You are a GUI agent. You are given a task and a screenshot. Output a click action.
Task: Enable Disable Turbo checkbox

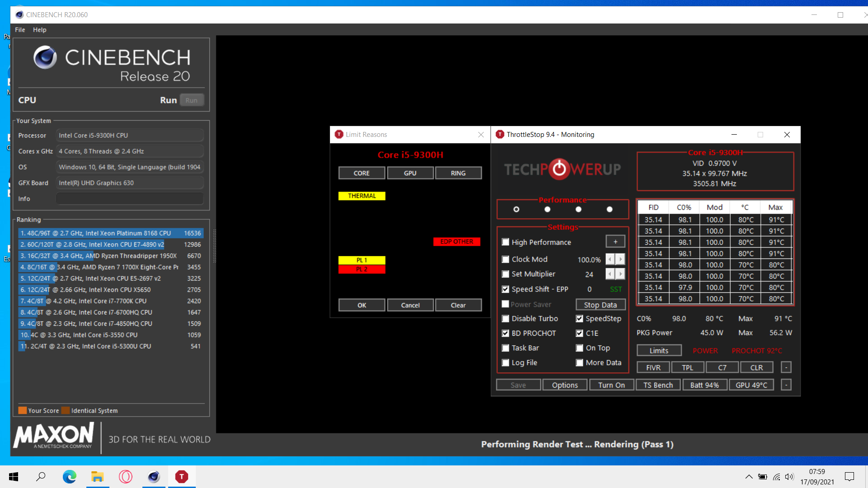tap(505, 319)
